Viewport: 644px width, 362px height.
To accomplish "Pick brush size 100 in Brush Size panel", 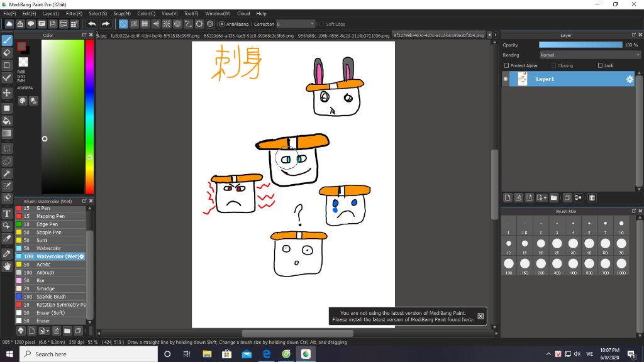I will click(x=508, y=263).
